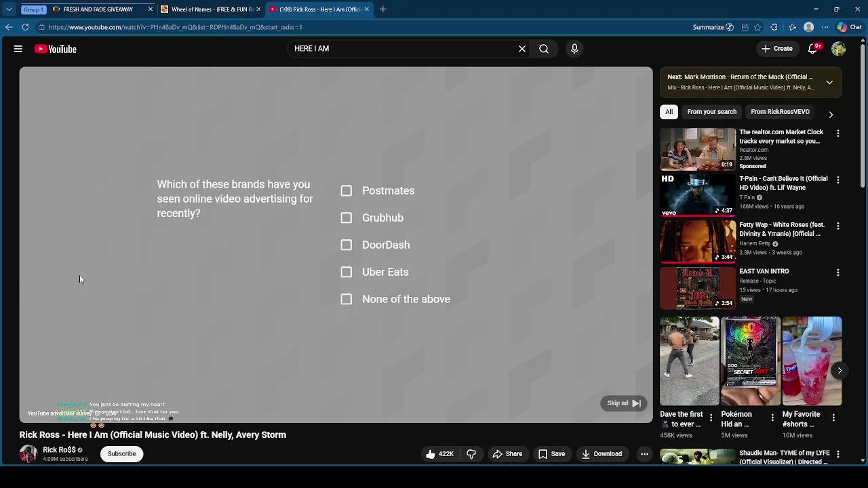Viewport: 868px width, 488px height.
Task: Open the YouTube hamburger guide menu
Action: [18, 49]
